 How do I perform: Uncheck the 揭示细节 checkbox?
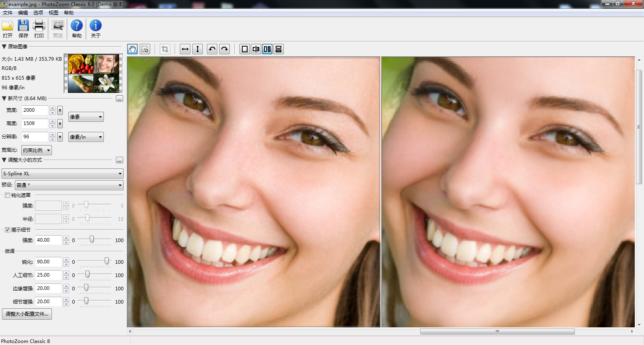coord(7,230)
